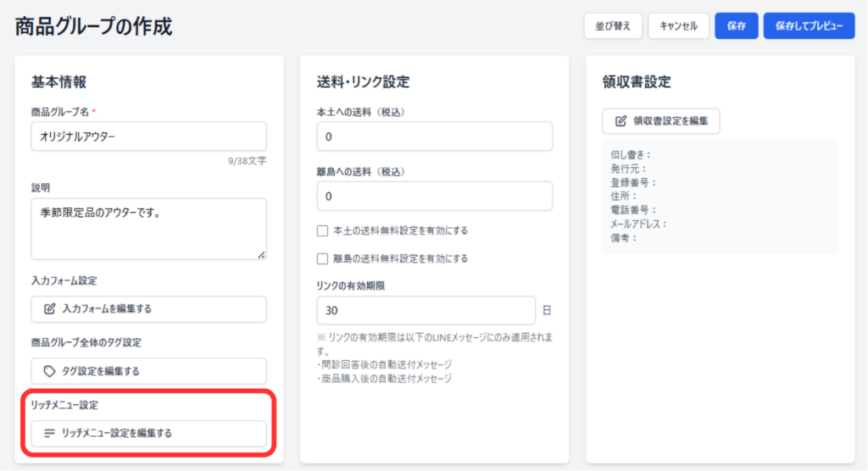Click the pencil icon on 領収書設定を編集
This screenshot has height=471, width=868.
620,121
